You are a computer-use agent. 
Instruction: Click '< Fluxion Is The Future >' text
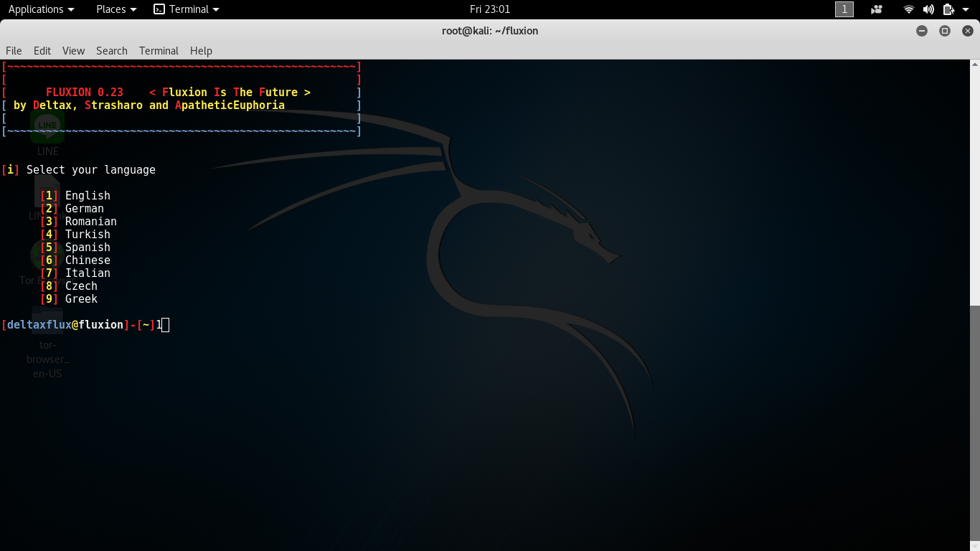point(230,93)
